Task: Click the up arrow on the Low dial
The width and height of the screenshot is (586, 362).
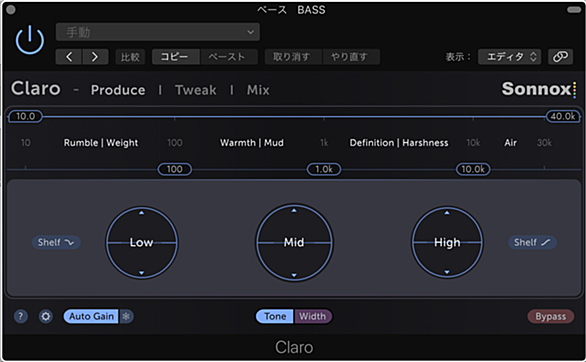Action: pyautogui.click(x=141, y=213)
